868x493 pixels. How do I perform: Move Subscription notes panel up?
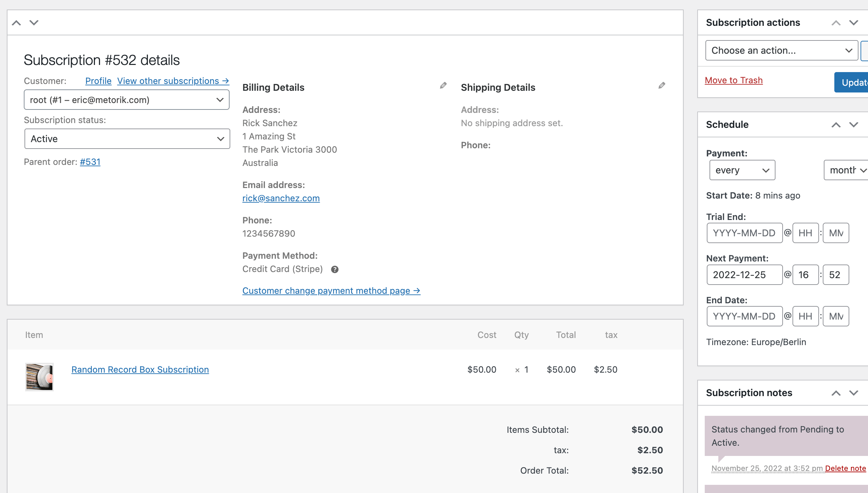[836, 393]
